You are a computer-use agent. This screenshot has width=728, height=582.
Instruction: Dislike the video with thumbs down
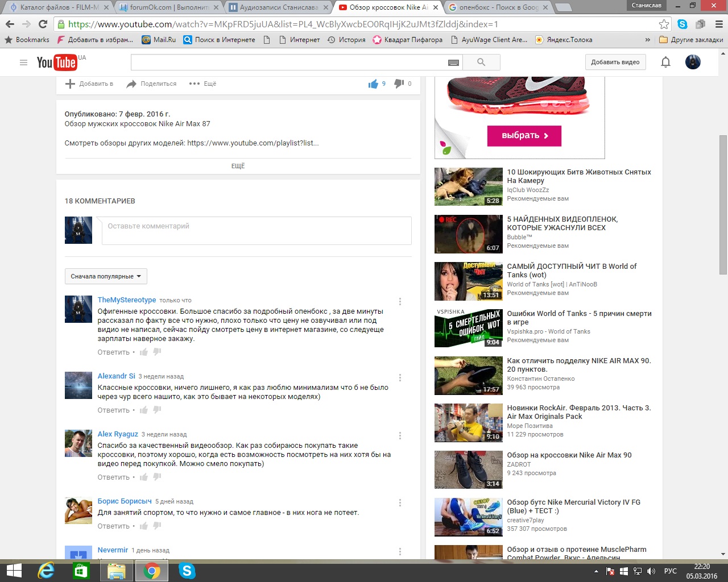[x=399, y=84]
